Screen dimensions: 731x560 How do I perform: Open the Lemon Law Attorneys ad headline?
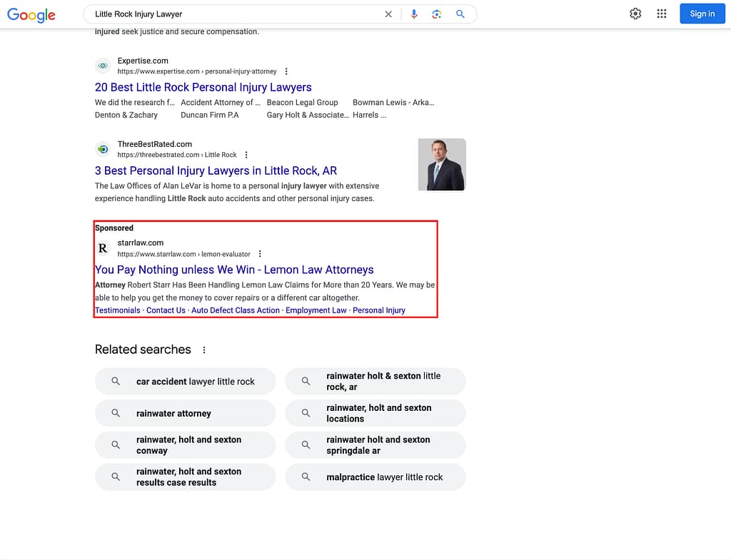point(234,270)
